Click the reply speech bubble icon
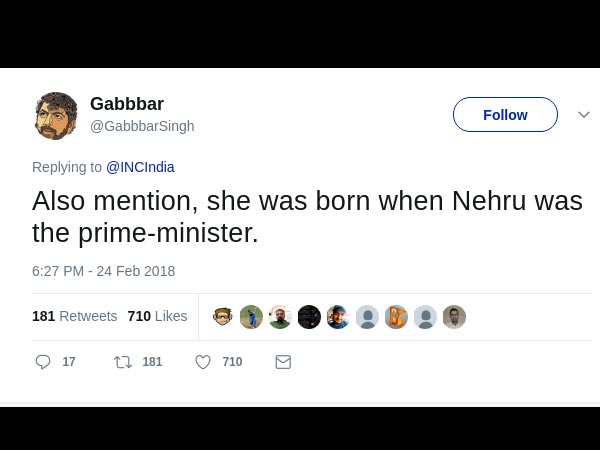This screenshot has height=450, width=600. [43, 362]
